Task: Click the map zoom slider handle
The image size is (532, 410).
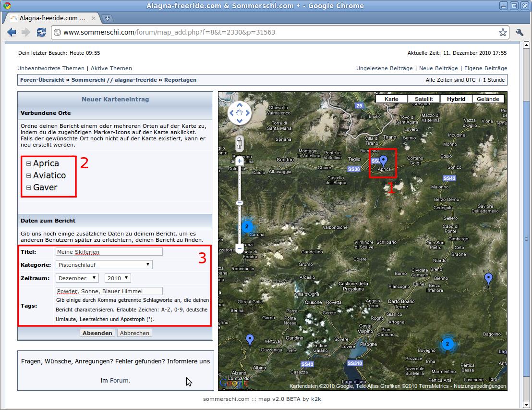Action: coord(240,203)
